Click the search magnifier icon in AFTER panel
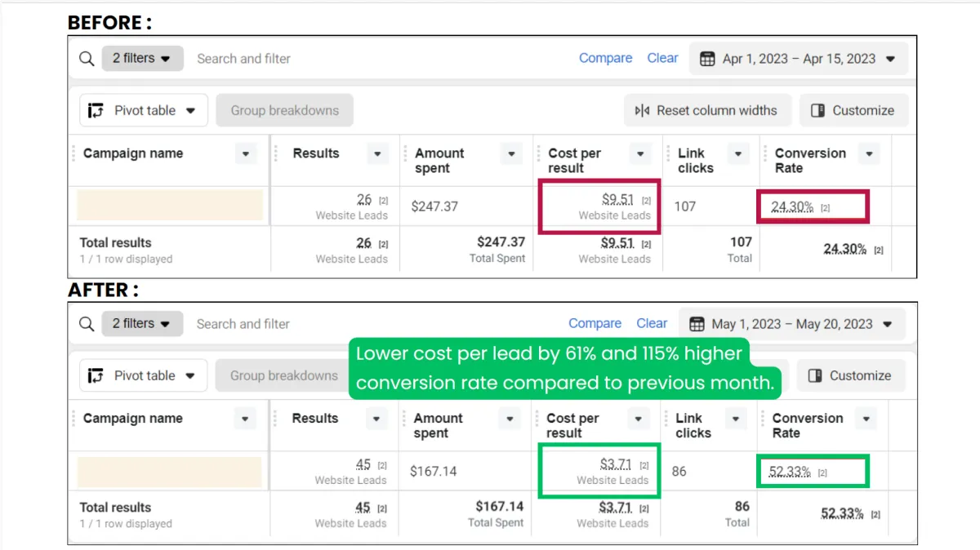Screen dimensions: 980x550 tap(87, 324)
